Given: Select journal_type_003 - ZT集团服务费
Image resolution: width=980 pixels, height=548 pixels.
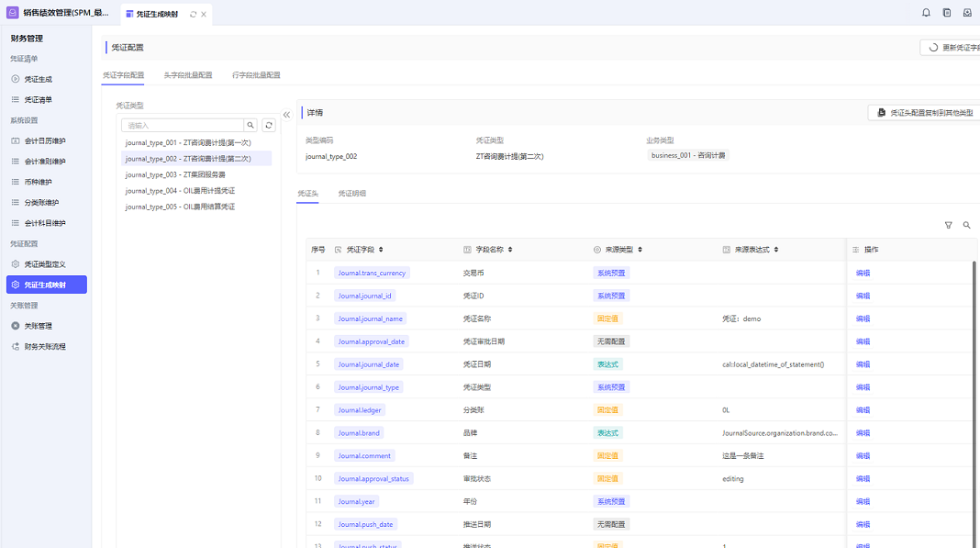Looking at the screenshot, I should [175, 174].
